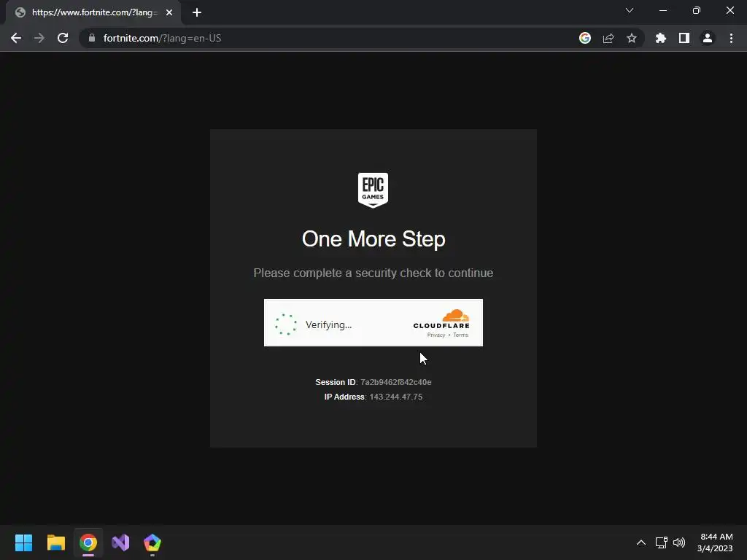Bookmark this tab with the star
Image resolution: width=747 pixels, height=560 pixels.
click(x=632, y=38)
